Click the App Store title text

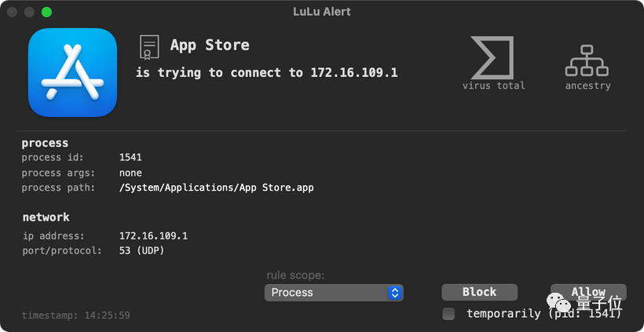(210, 45)
